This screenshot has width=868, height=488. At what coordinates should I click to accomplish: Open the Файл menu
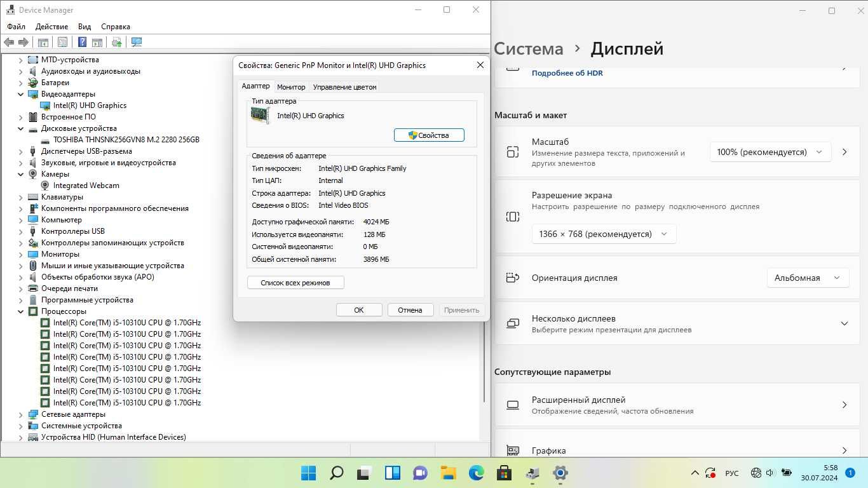click(x=17, y=27)
